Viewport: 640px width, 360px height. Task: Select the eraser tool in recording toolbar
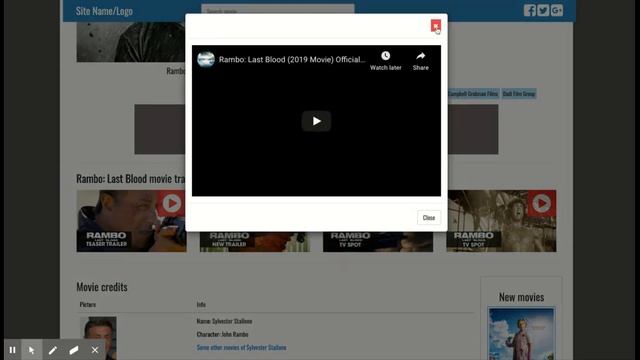(74, 350)
